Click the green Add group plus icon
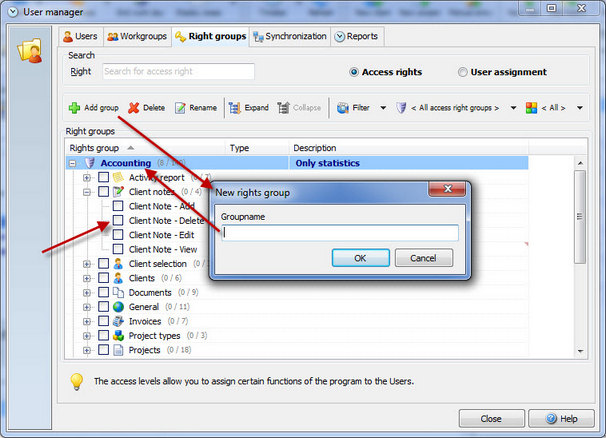 (74, 108)
